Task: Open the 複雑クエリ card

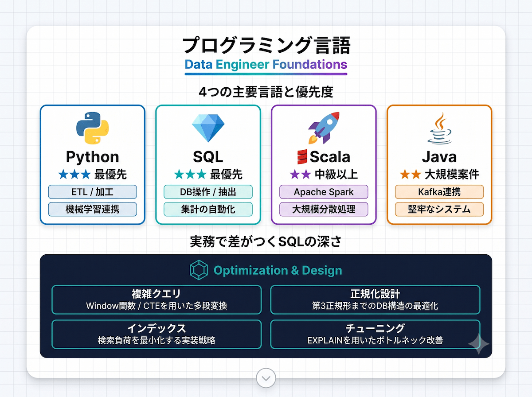Action: pos(156,300)
